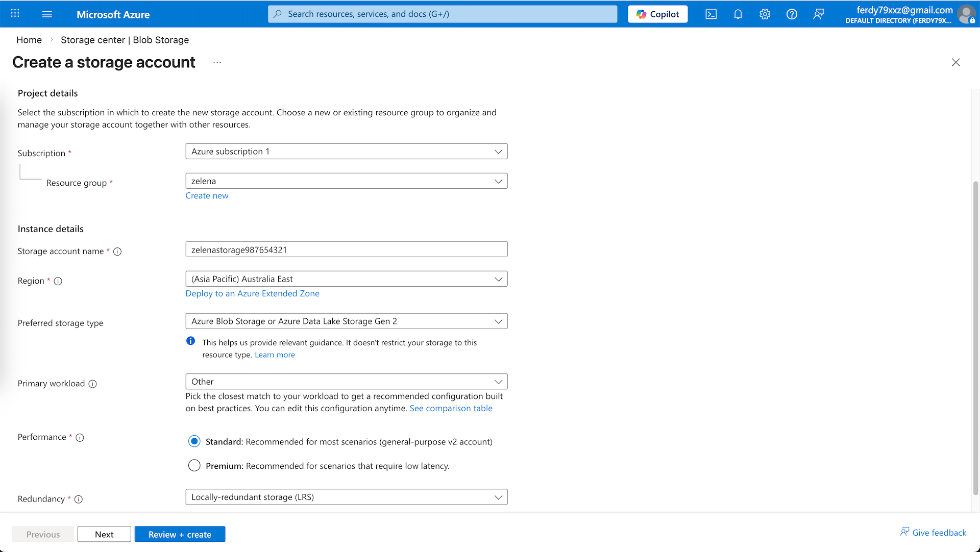Select the Standard performance radio button

coord(194,441)
